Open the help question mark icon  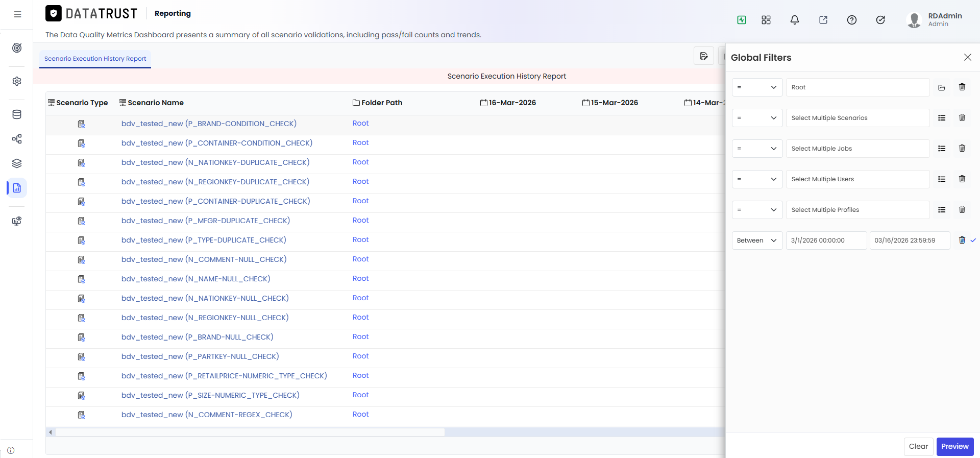pyautogui.click(x=852, y=20)
